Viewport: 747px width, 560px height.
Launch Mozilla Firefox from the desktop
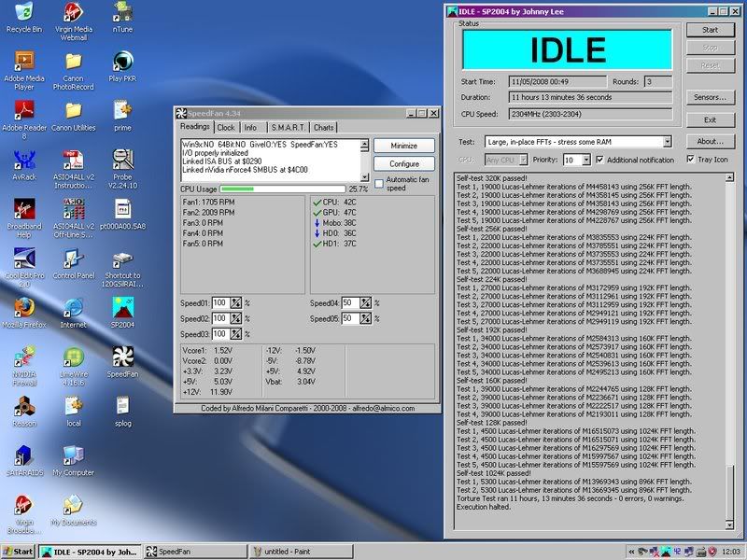click(x=24, y=314)
